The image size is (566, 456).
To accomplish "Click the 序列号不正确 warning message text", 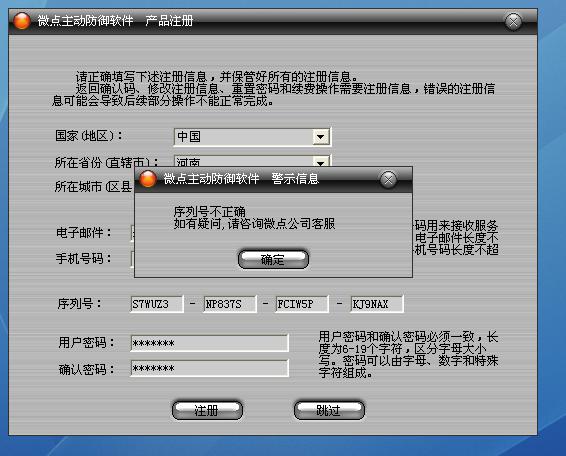I will [x=209, y=211].
